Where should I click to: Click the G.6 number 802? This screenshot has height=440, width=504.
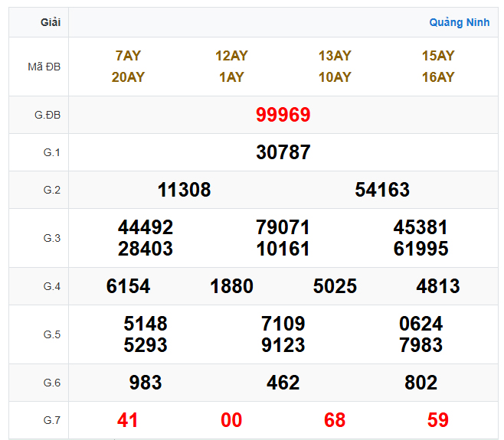pyautogui.click(x=421, y=383)
